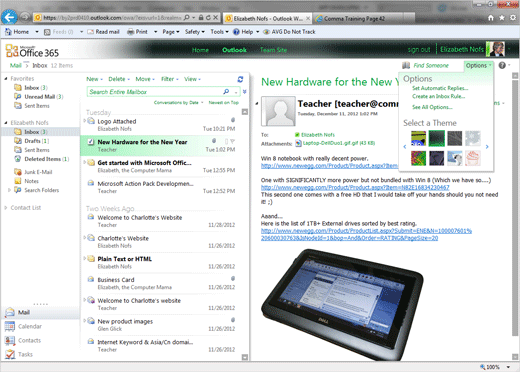Viewport: 520px width, 372px height.
Task: Expand the Search Folders node
Action: (9, 190)
